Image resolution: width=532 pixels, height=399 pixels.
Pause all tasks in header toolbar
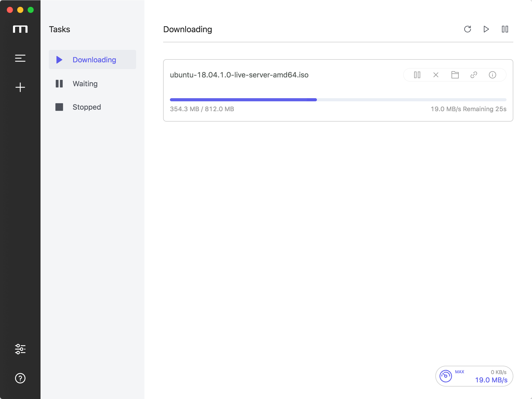(x=505, y=29)
